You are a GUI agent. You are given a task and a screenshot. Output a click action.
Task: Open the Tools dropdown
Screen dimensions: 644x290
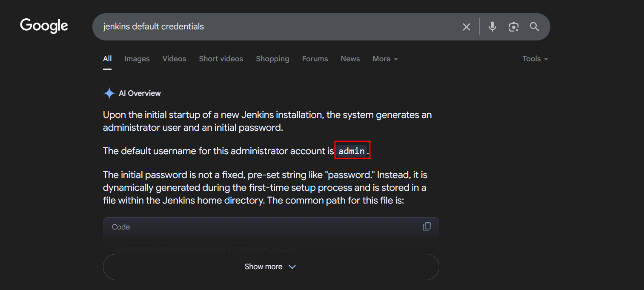click(535, 59)
